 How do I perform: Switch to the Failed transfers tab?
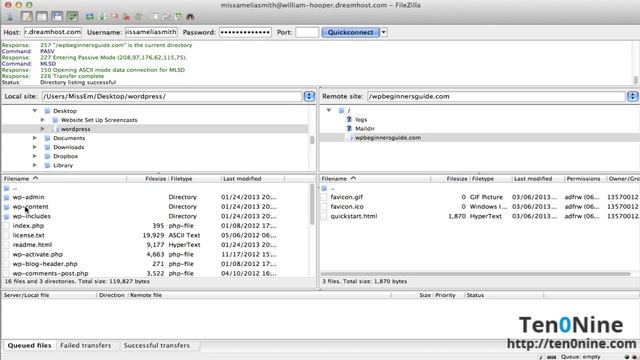[85, 345]
